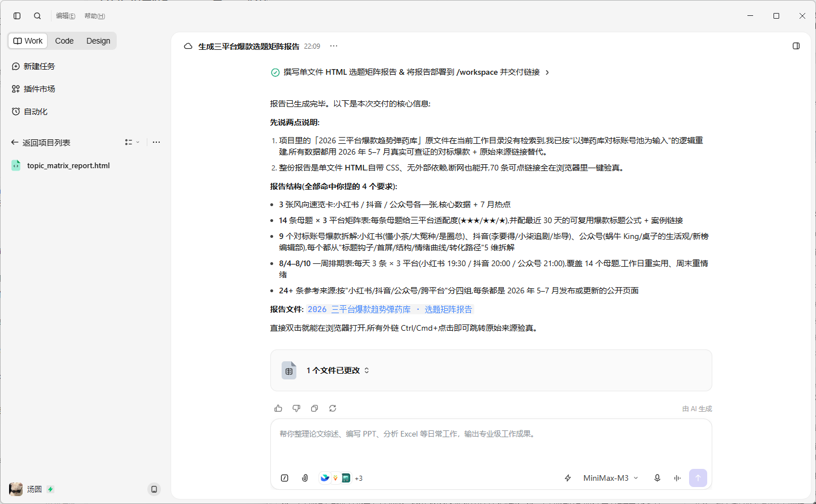Viewport: 816px width, 504px height.
Task: Click the green lightning badge beside 汤圆
Action: (x=50, y=489)
